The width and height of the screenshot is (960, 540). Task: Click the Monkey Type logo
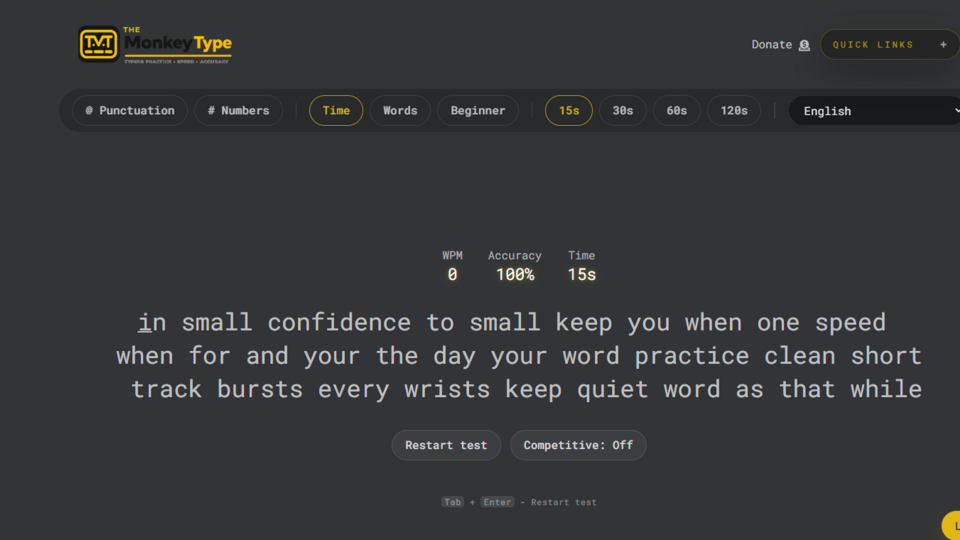[155, 44]
